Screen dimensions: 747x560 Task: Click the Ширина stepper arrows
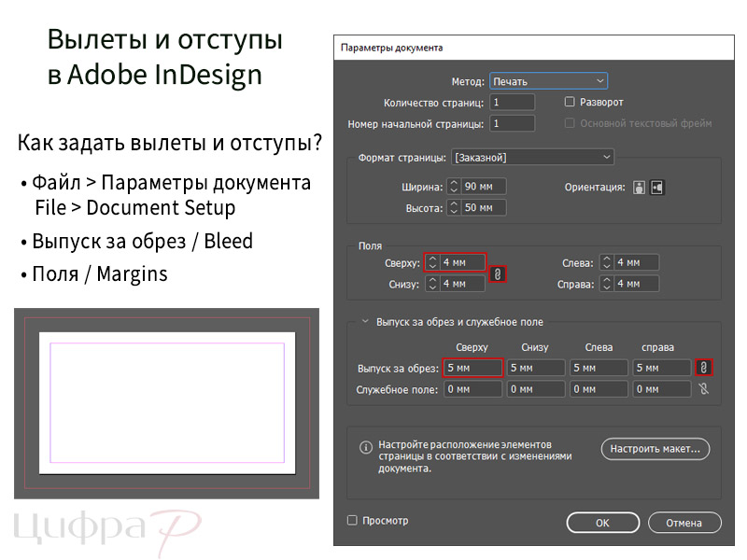(454, 186)
